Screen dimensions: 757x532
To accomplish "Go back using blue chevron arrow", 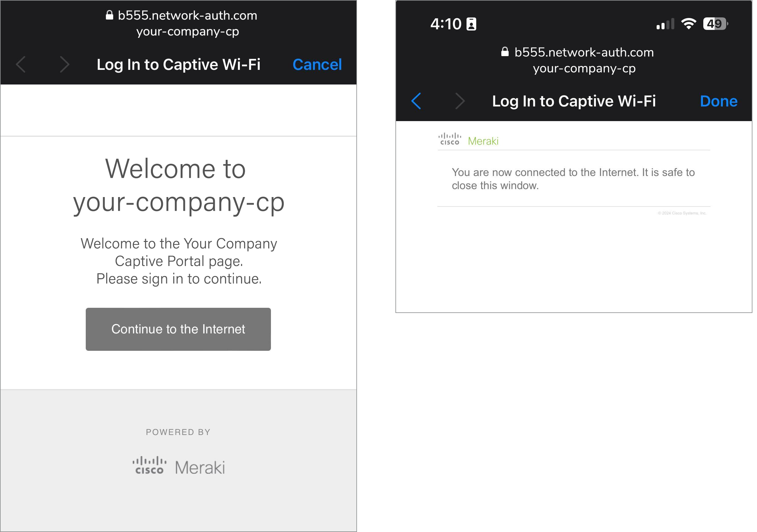I will (416, 101).
